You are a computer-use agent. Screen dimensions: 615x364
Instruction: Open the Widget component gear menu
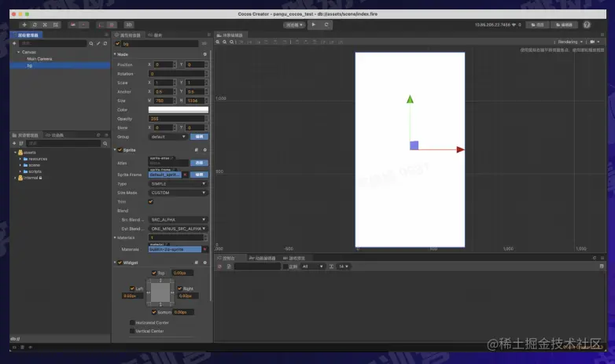204,263
